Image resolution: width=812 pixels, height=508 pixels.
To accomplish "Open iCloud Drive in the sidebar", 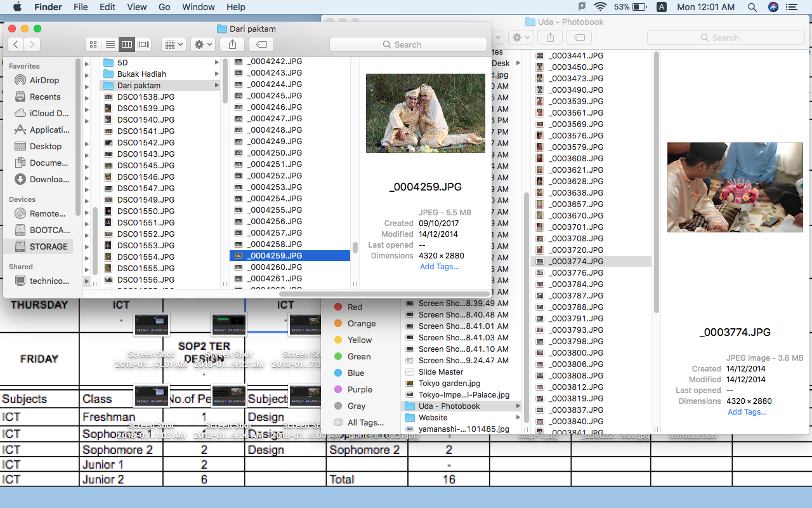I will [42, 114].
